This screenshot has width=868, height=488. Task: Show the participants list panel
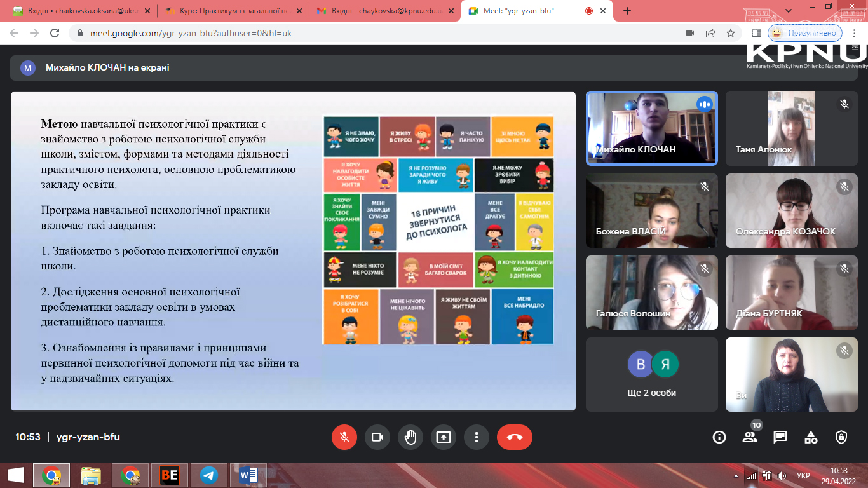750,437
